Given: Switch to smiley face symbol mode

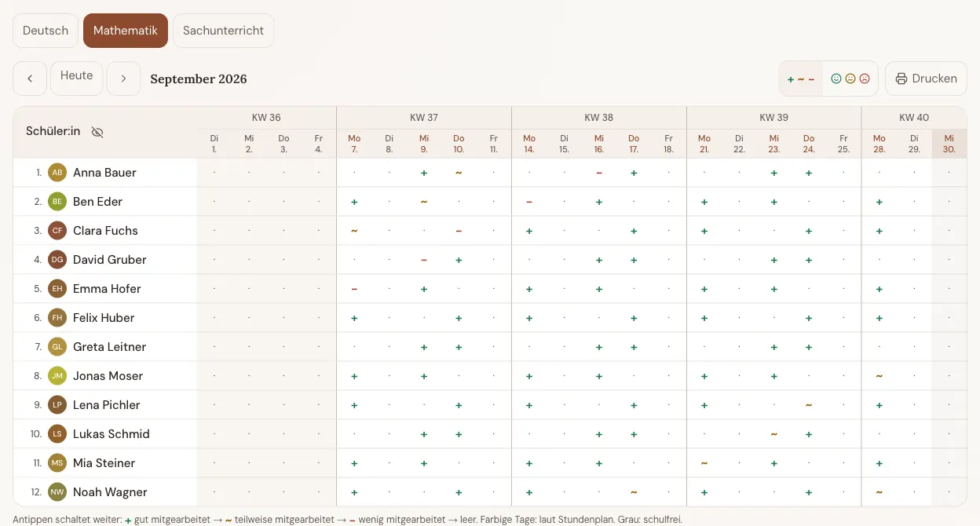Looking at the screenshot, I should (850, 79).
